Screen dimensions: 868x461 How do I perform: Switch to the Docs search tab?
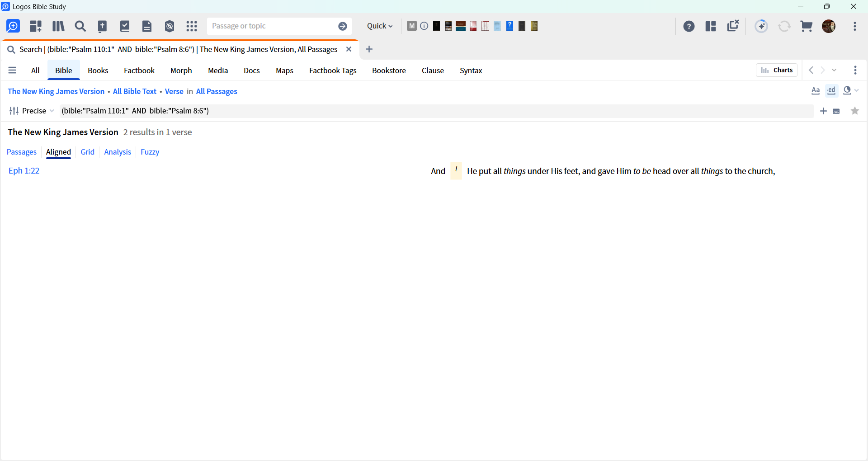(252, 71)
